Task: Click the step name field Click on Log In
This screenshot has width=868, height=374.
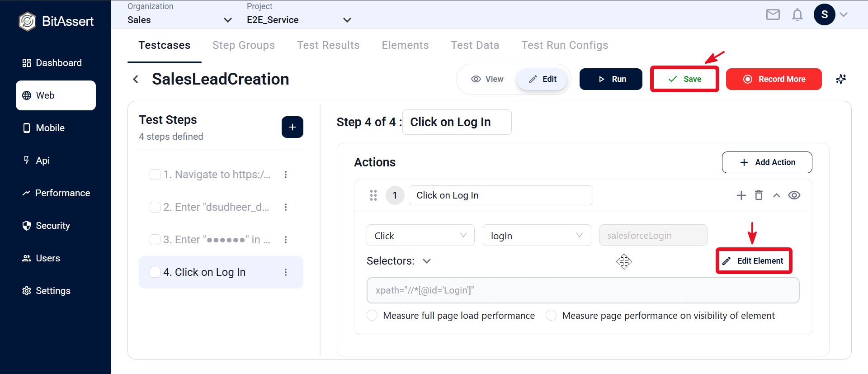Action: 457,122
